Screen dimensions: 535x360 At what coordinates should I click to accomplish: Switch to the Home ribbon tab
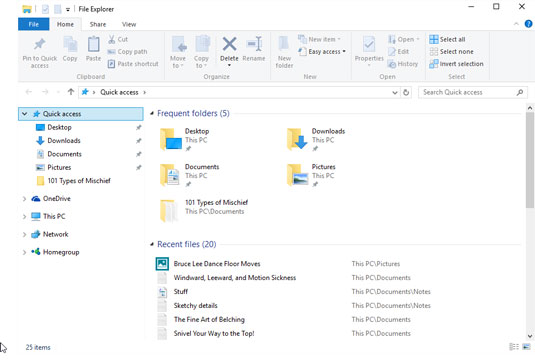coord(65,24)
